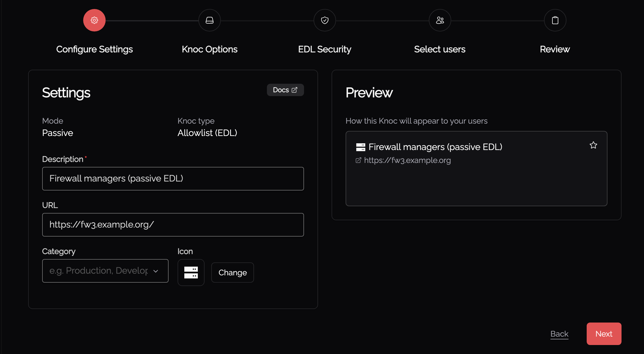Viewport: 644px width, 354px height.
Task: Go to the Next step
Action: click(604, 334)
